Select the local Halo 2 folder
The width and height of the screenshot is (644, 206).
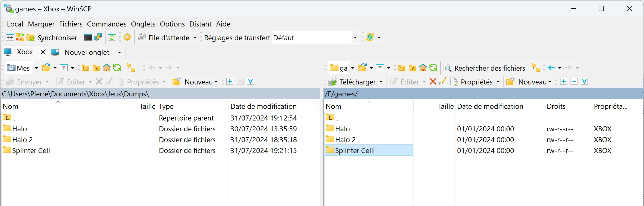pyautogui.click(x=23, y=140)
